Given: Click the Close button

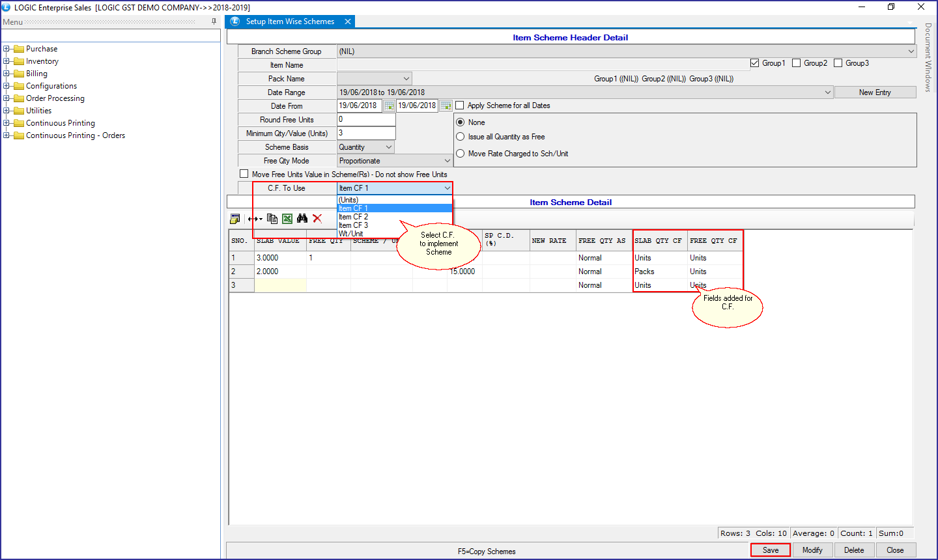Looking at the screenshot, I should click(895, 550).
